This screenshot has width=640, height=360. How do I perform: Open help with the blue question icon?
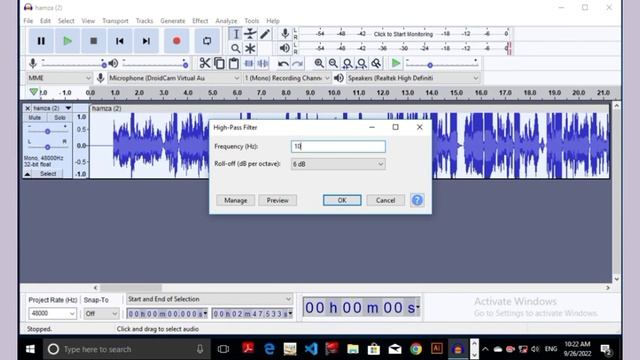417,200
